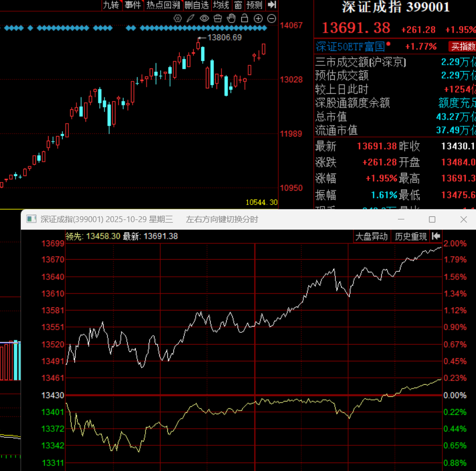Open 深证50ETF富国 link

click(350, 47)
